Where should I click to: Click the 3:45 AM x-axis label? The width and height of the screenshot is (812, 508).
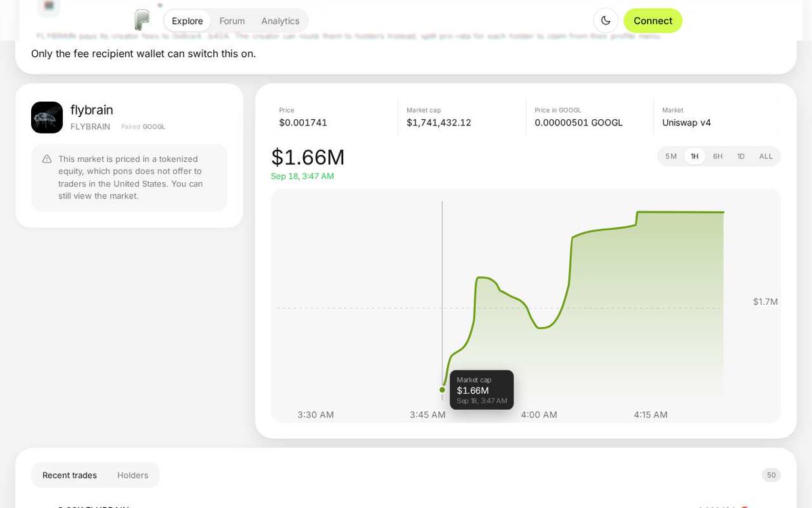pyautogui.click(x=428, y=415)
